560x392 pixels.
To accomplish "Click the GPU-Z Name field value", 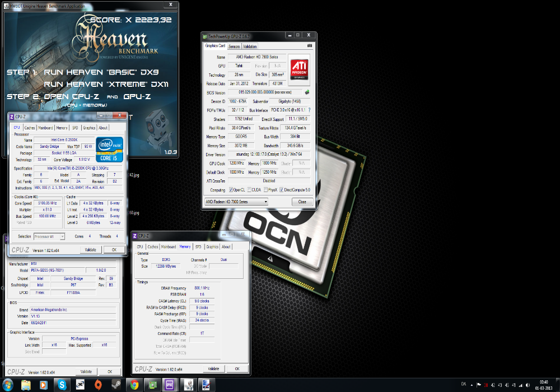I will tap(257, 57).
